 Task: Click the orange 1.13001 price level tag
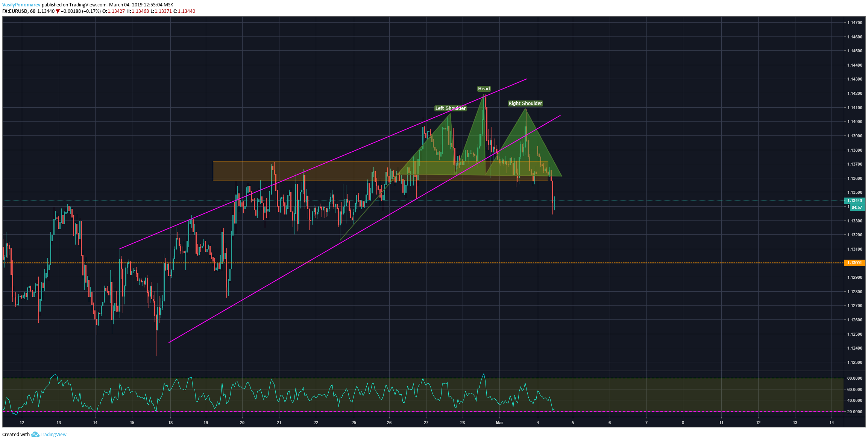[854, 263]
